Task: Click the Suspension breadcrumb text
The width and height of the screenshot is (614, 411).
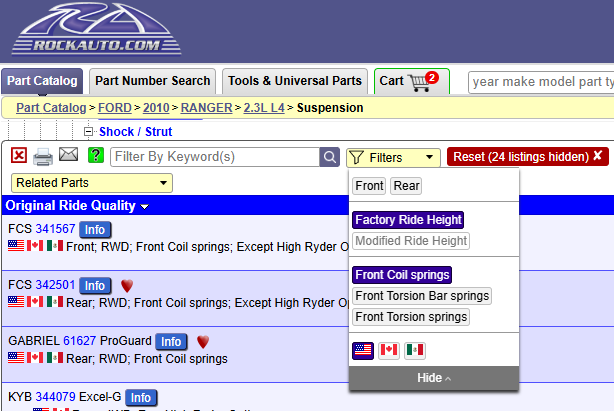Action: click(330, 108)
